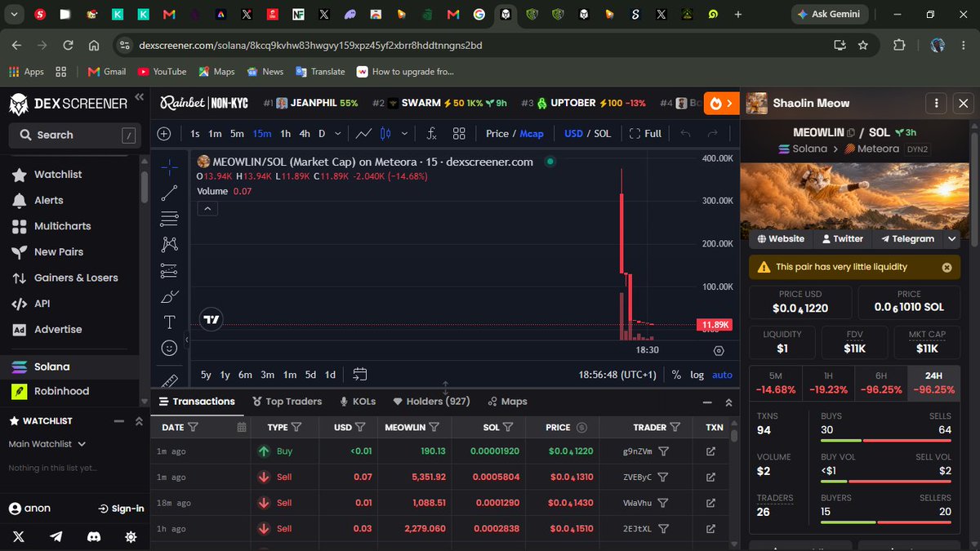Viewport: 980px width, 551px height.
Task: Undo last chart action
Action: [685, 133]
